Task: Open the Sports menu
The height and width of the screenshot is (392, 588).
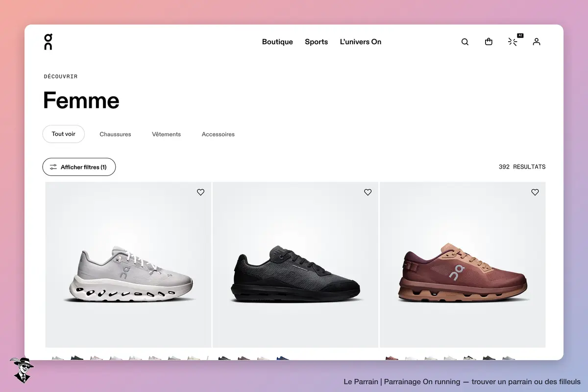Action: coord(317,42)
